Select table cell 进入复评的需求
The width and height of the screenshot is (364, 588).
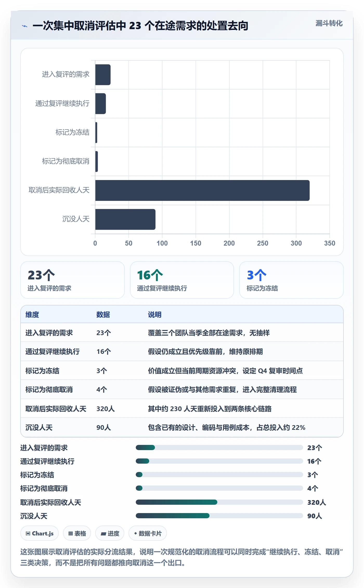pyautogui.click(x=49, y=333)
